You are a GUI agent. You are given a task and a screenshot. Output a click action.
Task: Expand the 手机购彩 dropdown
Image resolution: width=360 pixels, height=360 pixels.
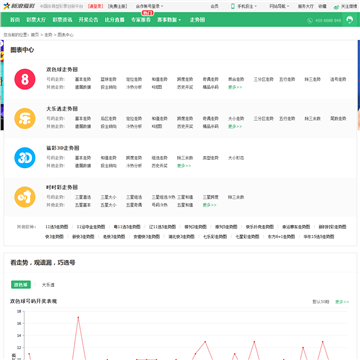click(247, 6)
